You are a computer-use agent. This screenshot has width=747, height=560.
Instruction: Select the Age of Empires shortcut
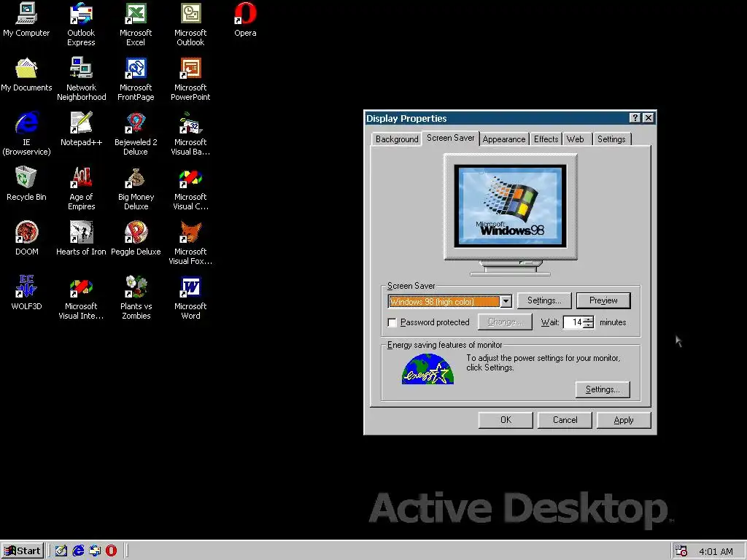82,188
